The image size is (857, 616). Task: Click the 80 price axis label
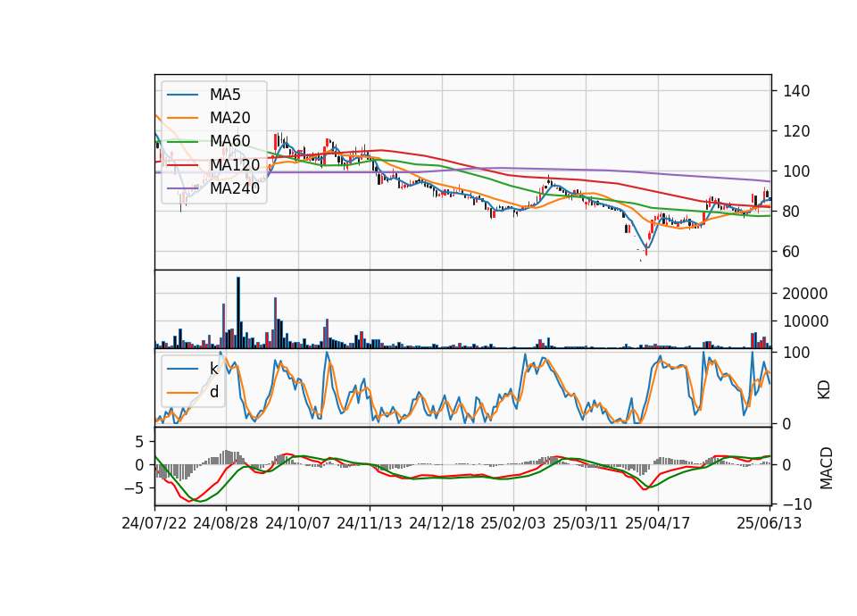tap(792, 212)
